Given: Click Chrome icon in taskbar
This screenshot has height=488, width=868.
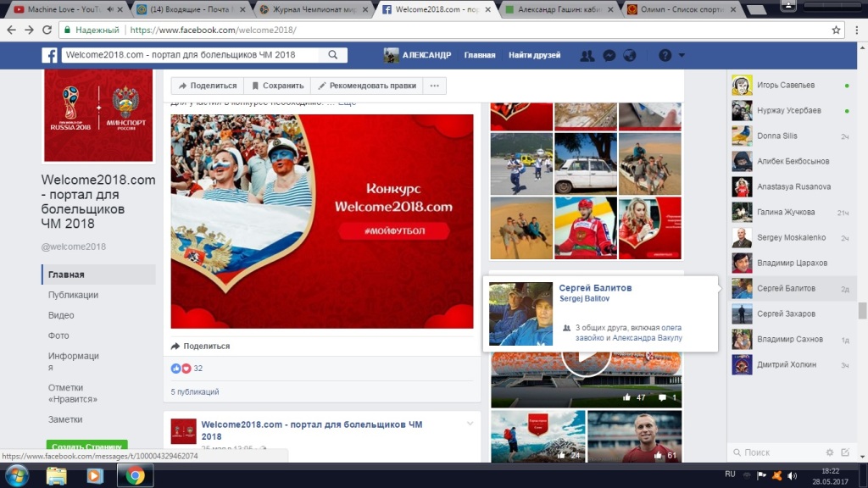Looking at the screenshot, I should coord(135,475).
